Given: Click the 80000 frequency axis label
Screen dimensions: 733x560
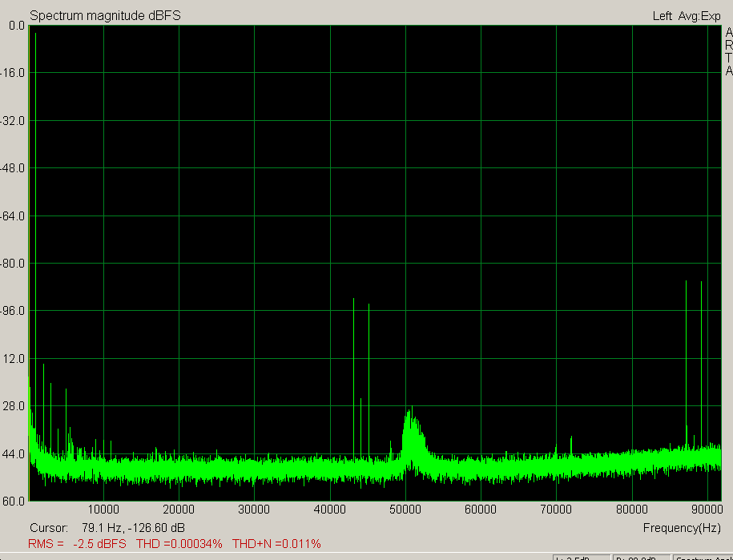Looking at the screenshot, I should [x=631, y=510].
